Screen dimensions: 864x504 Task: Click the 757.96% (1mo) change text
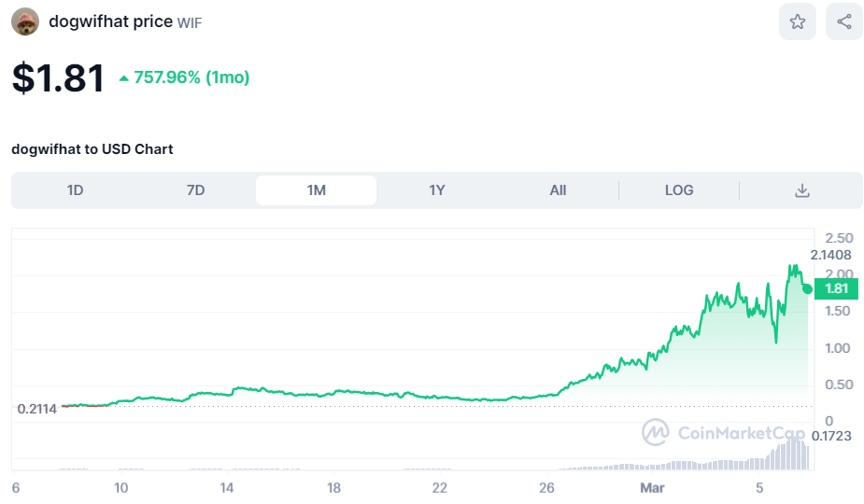point(191,77)
